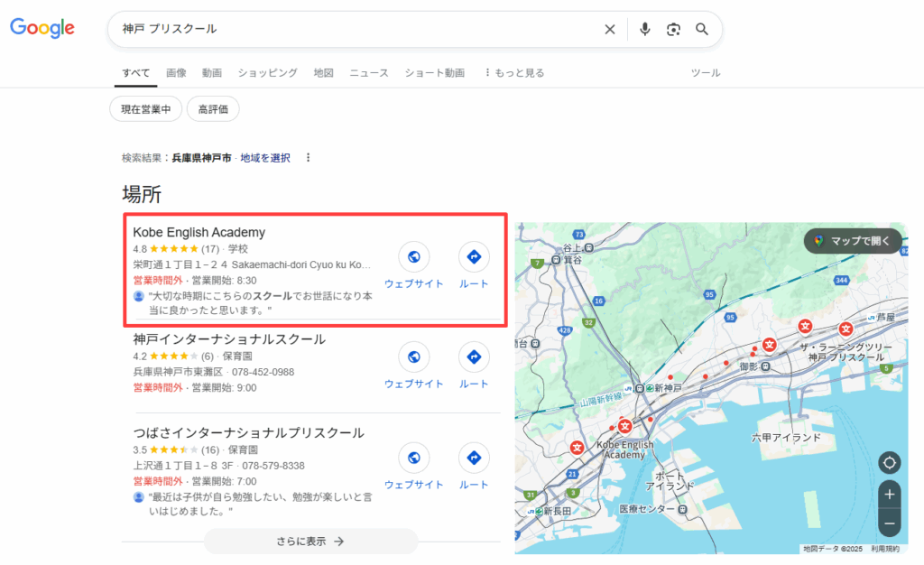The height and width of the screenshot is (565, 924).
Task: Toggle the 高評価 filter chip
Action: 213,109
